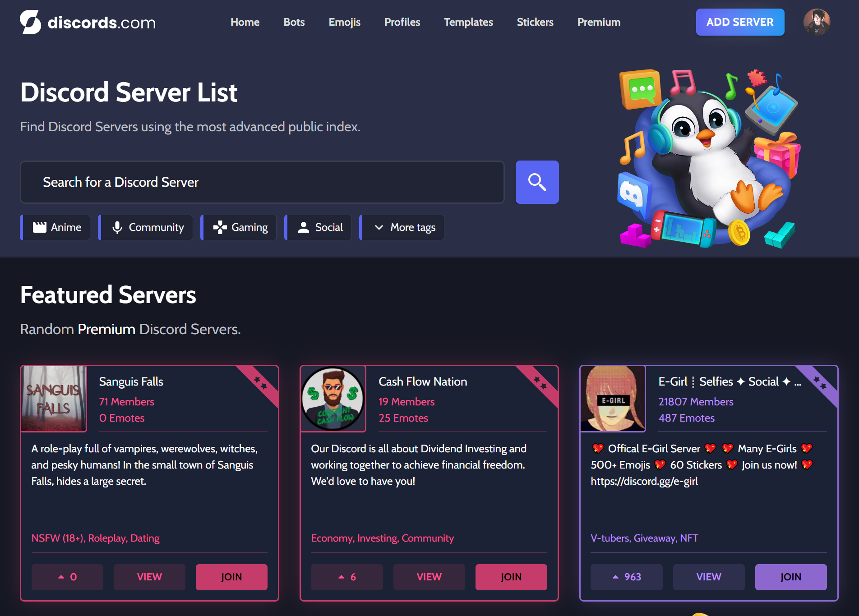Viewport: 859px width, 616px height.
Task: Click inside the Discord Server search field
Action: pyautogui.click(x=262, y=182)
